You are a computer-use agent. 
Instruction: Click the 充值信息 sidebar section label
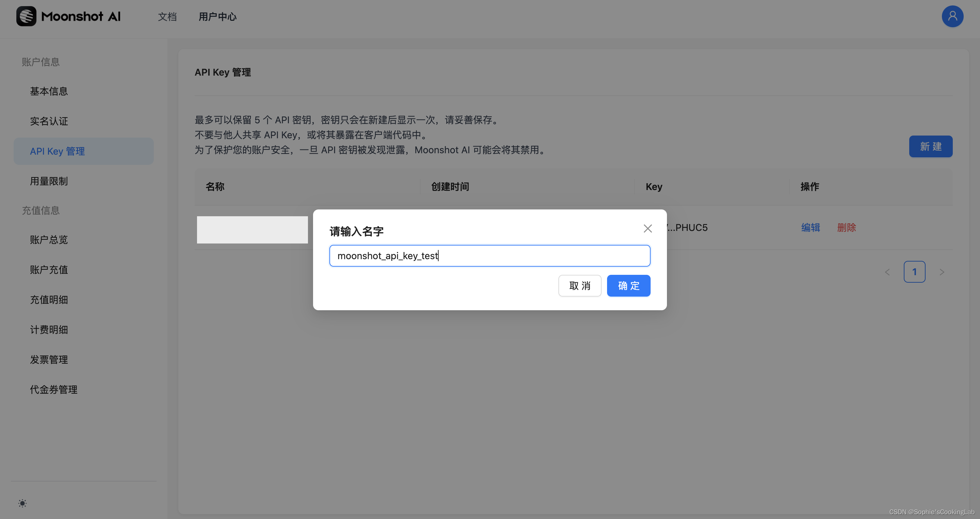point(41,210)
